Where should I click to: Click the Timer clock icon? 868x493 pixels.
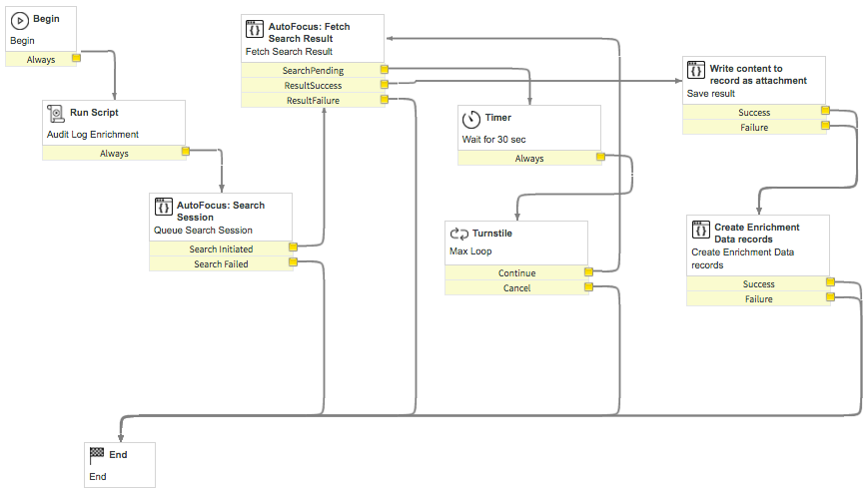[x=471, y=119]
